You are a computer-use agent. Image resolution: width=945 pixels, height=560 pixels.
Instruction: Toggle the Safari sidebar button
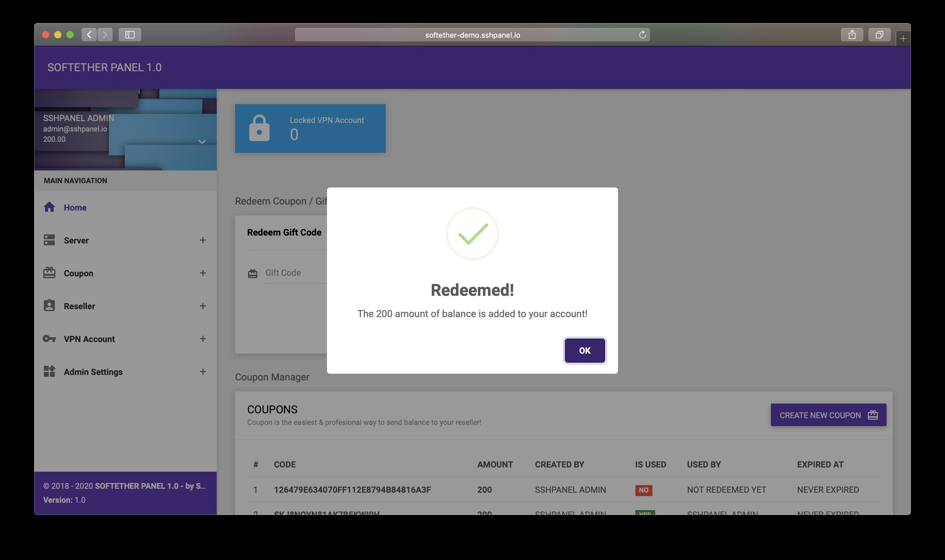click(130, 35)
